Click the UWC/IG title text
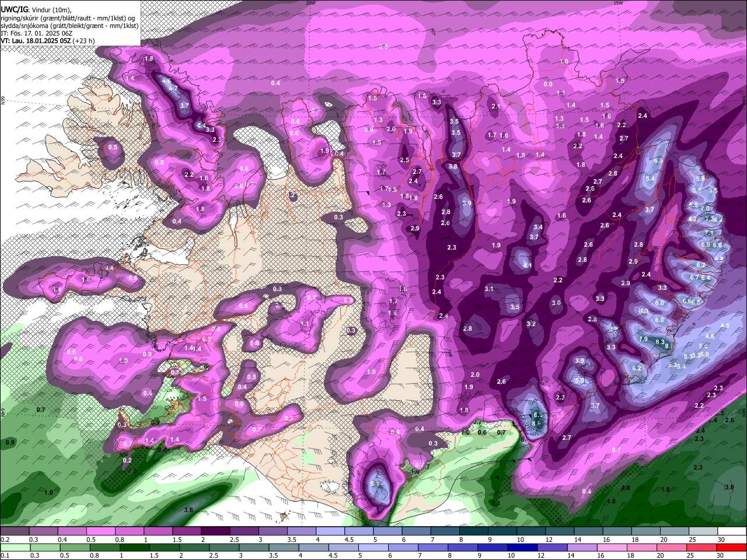747x560 pixels. [x=13, y=9]
